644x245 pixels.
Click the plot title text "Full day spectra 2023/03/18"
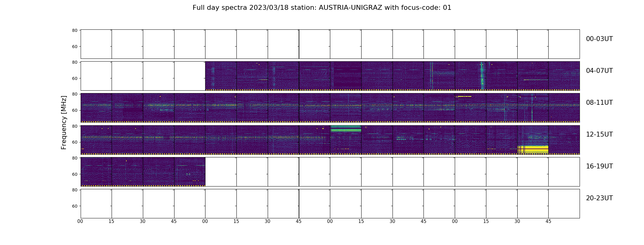pyautogui.click(x=241, y=8)
